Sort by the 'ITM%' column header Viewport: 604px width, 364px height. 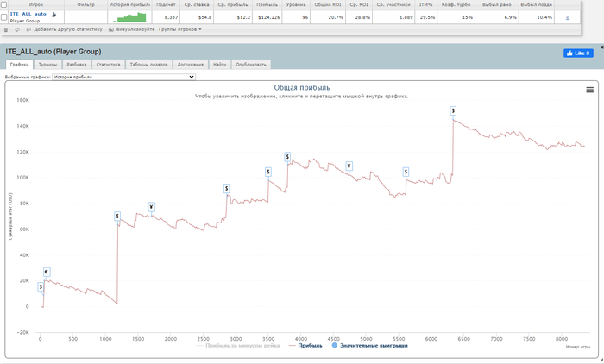425,4
